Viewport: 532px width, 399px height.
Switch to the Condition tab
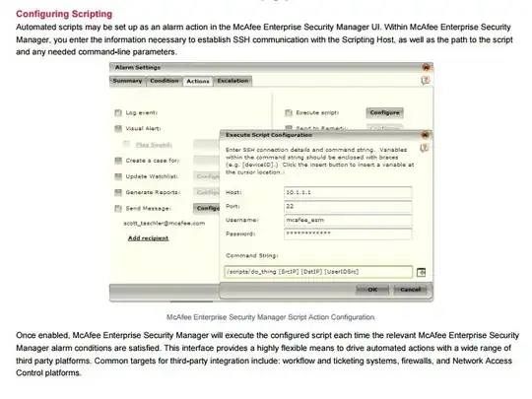pyautogui.click(x=165, y=81)
